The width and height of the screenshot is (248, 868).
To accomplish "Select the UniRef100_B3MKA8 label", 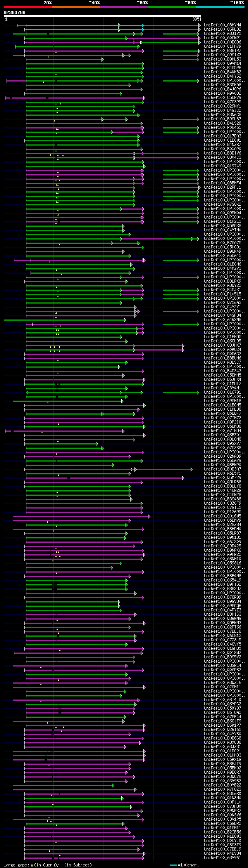I will (222, 85).
